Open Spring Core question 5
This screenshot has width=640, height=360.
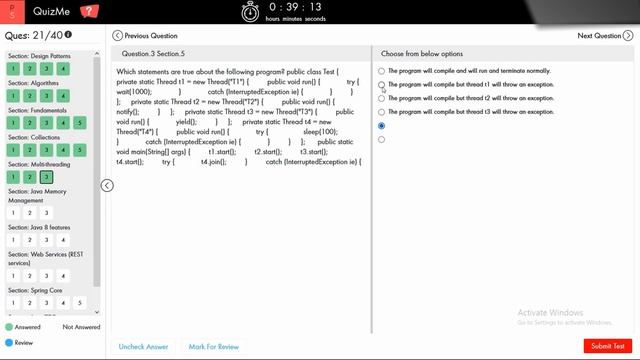click(80, 303)
